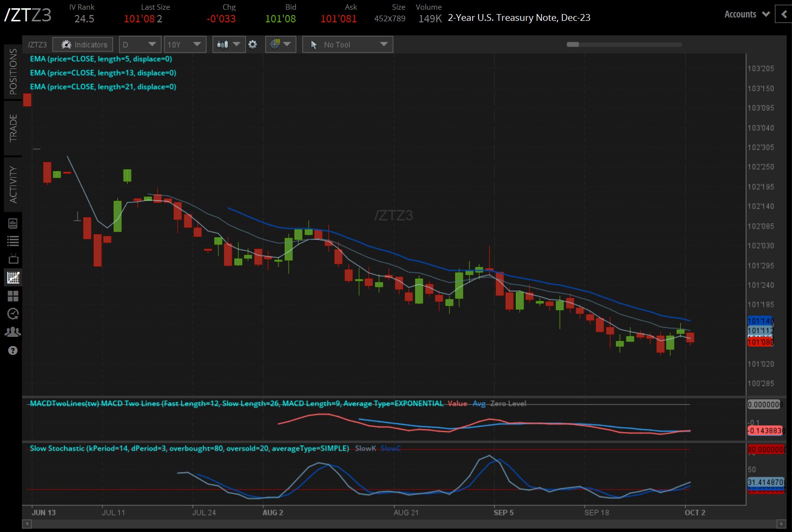Select the chart view icon
This screenshot has width=792, height=532.
13,278
